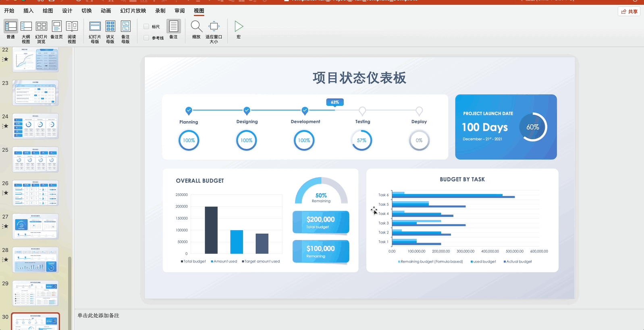This screenshot has height=330, width=644.
Task: Click the BUDGET BY TASK chart title
Action: coord(462,179)
